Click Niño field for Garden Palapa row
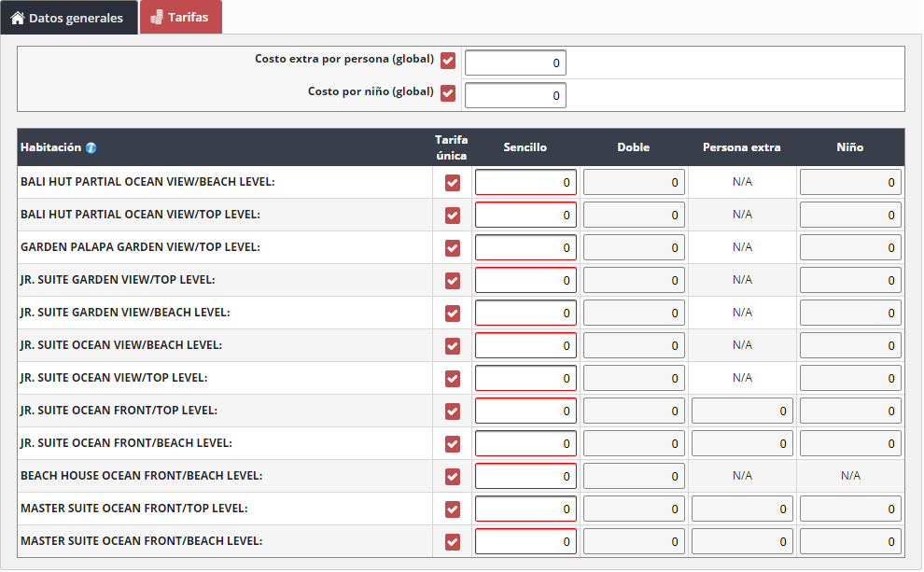 850,248
